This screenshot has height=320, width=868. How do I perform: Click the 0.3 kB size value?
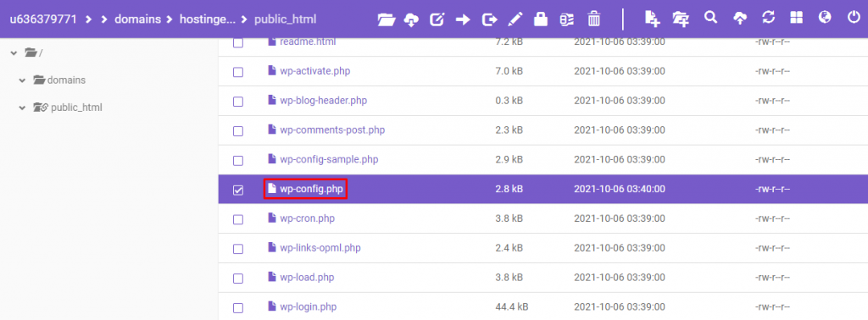509,101
